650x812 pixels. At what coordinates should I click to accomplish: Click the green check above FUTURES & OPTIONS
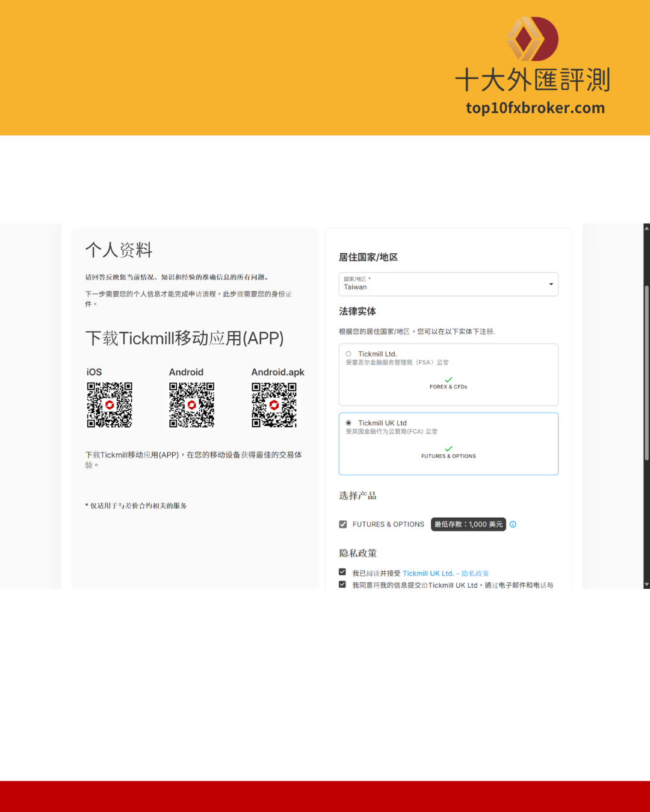pyautogui.click(x=448, y=449)
